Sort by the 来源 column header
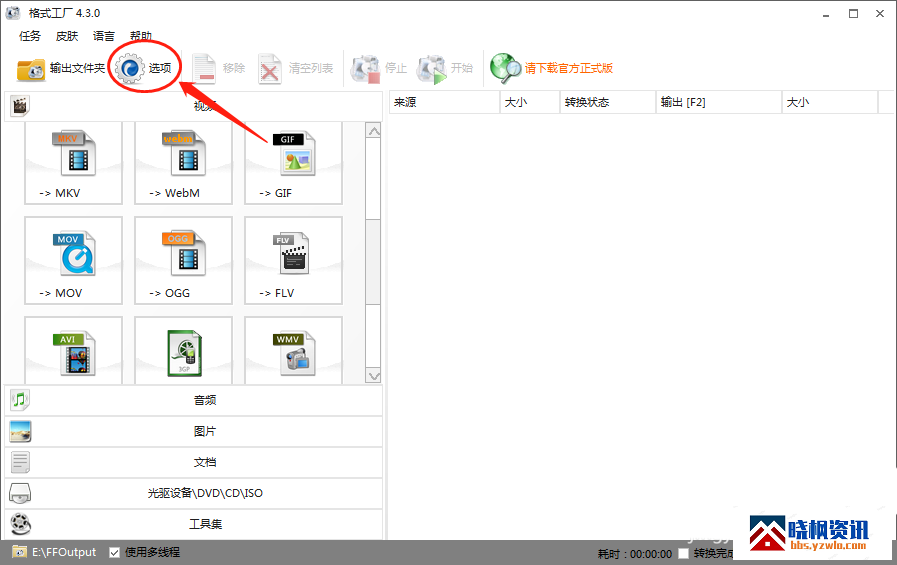Image resolution: width=897 pixels, height=565 pixels. 444,102
